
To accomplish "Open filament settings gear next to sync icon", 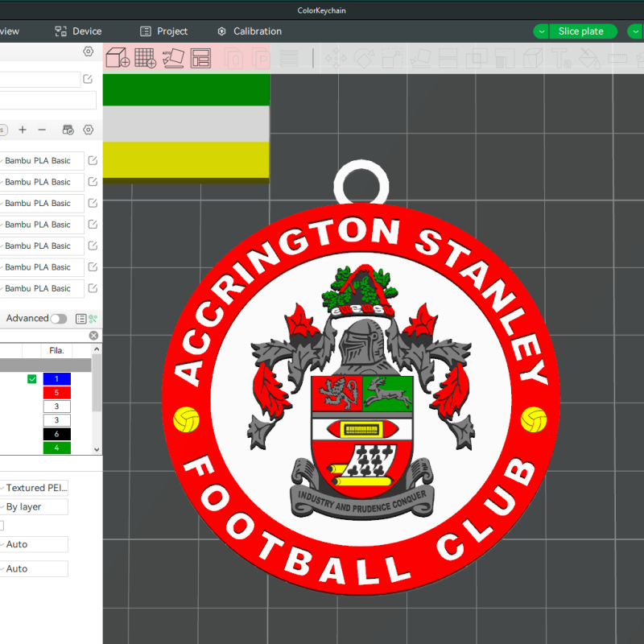I will [88, 130].
